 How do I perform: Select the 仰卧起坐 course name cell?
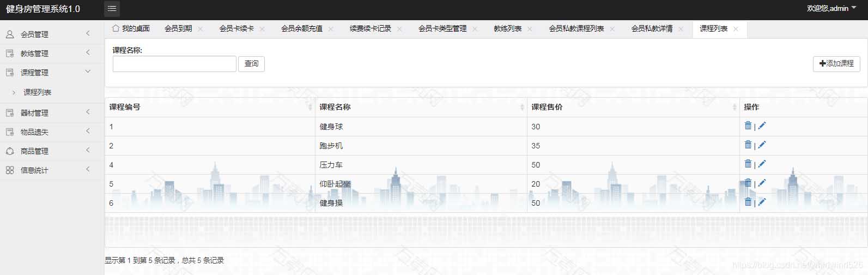(421, 184)
